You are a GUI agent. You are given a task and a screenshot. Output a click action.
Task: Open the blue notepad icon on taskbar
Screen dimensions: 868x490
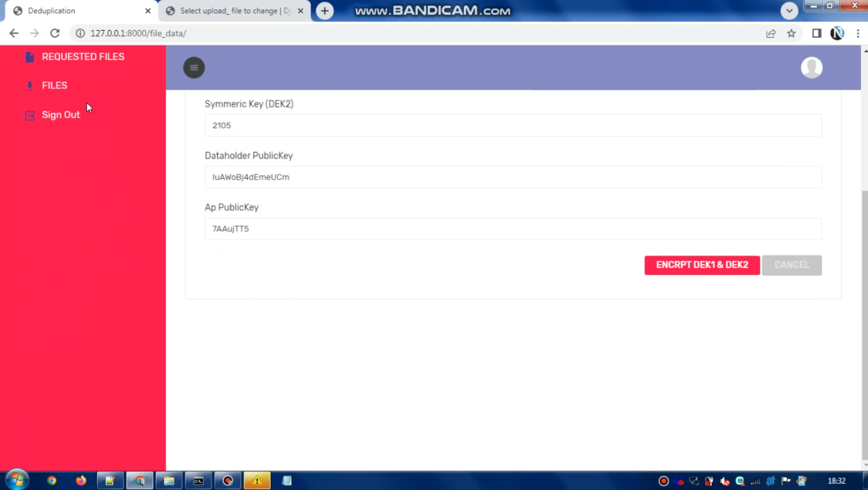tap(286, 481)
